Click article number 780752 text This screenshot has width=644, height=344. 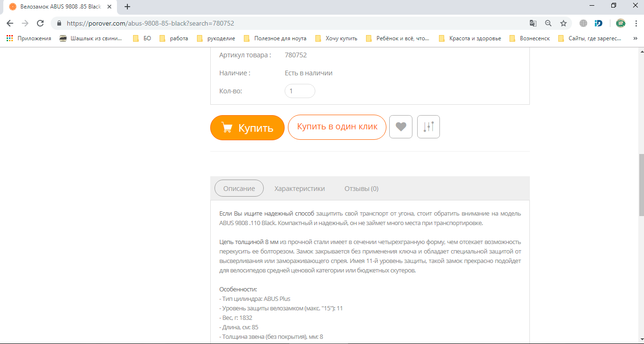pyautogui.click(x=296, y=55)
